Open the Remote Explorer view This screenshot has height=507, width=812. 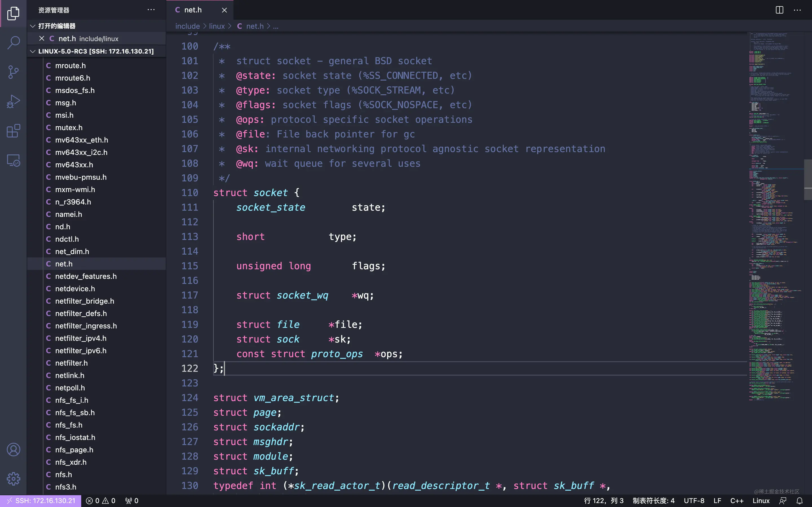point(14,160)
